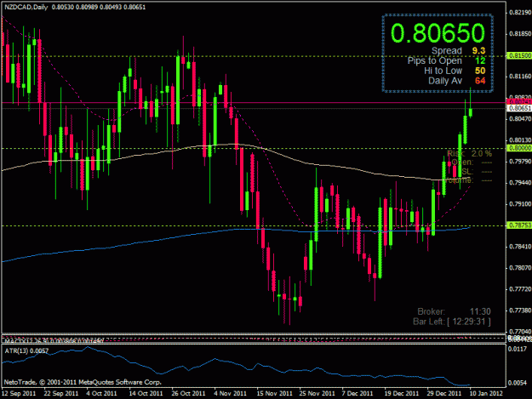
Task: Click 0.79440 on the price axis
Action: click(520, 183)
